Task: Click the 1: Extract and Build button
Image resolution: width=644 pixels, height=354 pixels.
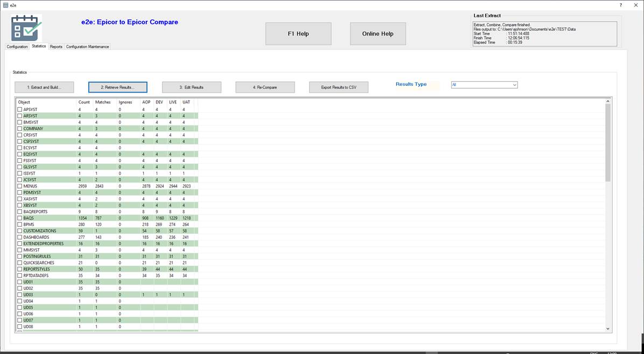Action: click(x=44, y=87)
